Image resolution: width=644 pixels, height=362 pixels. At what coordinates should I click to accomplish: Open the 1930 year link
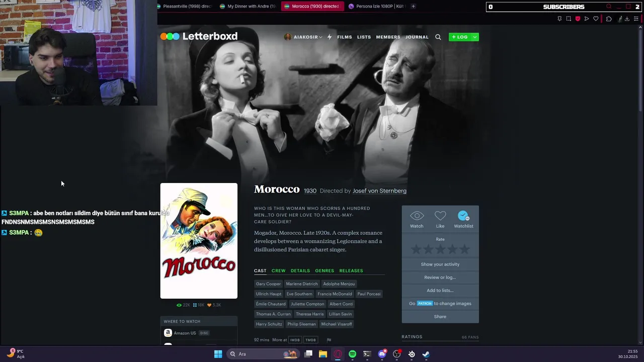tap(310, 191)
